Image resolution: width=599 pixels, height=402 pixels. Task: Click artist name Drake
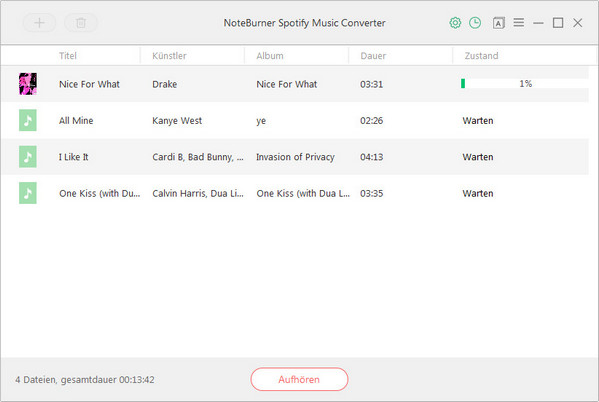point(165,84)
